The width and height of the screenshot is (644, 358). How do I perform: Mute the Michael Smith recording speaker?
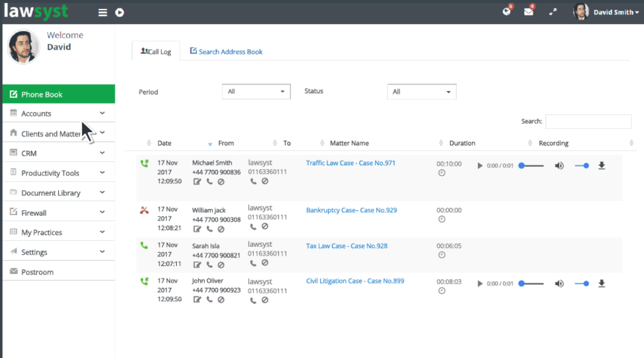click(559, 166)
